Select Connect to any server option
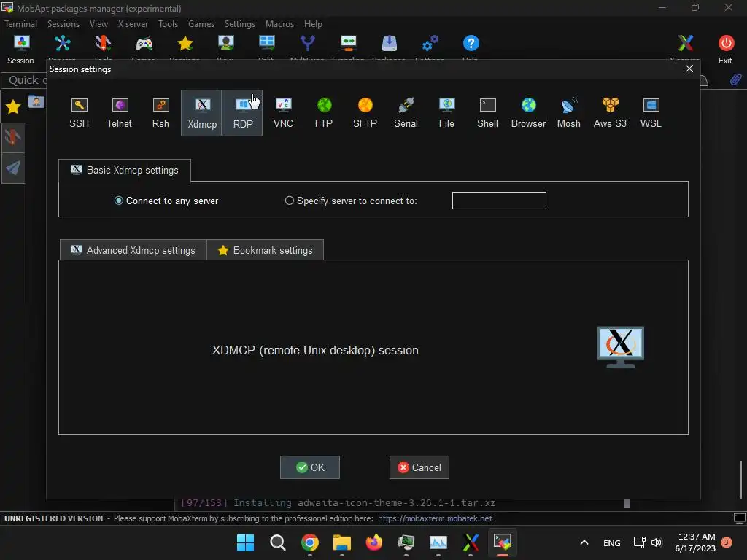 166,201
